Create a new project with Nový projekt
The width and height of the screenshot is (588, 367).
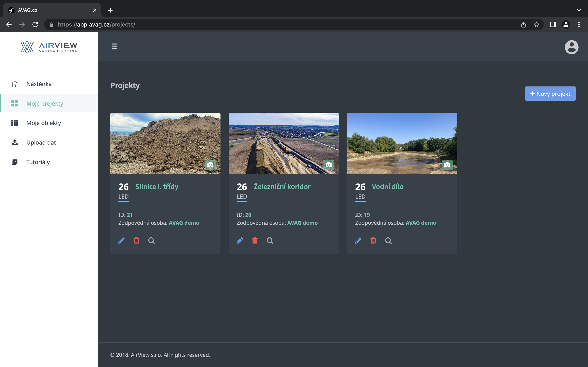point(550,94)
